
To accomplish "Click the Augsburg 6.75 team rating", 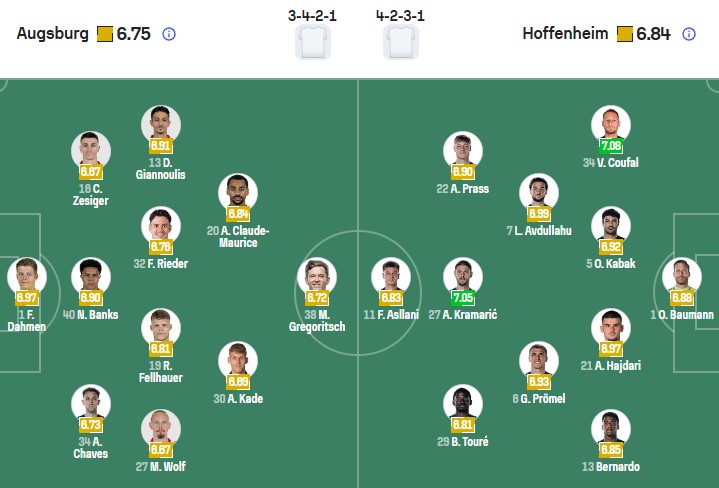I will click(x=133, y=34).
